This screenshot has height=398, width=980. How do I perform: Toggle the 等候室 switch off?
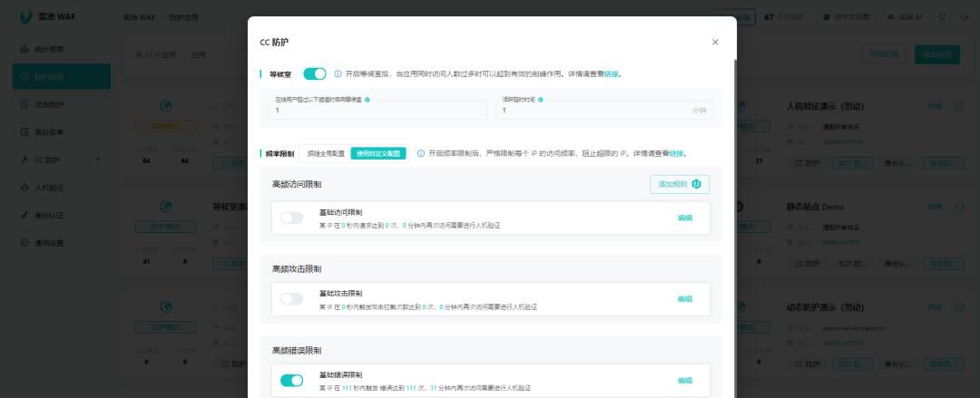(x=314, y=73)
